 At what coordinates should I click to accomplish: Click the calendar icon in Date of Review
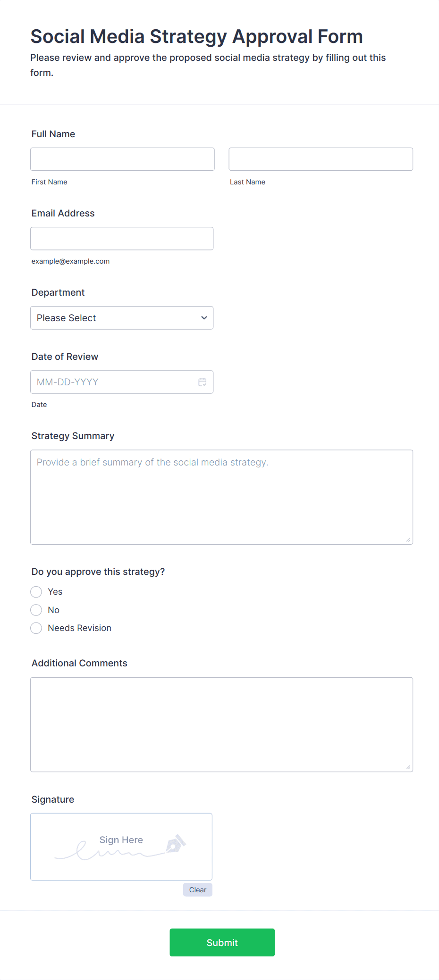point(203,382)
